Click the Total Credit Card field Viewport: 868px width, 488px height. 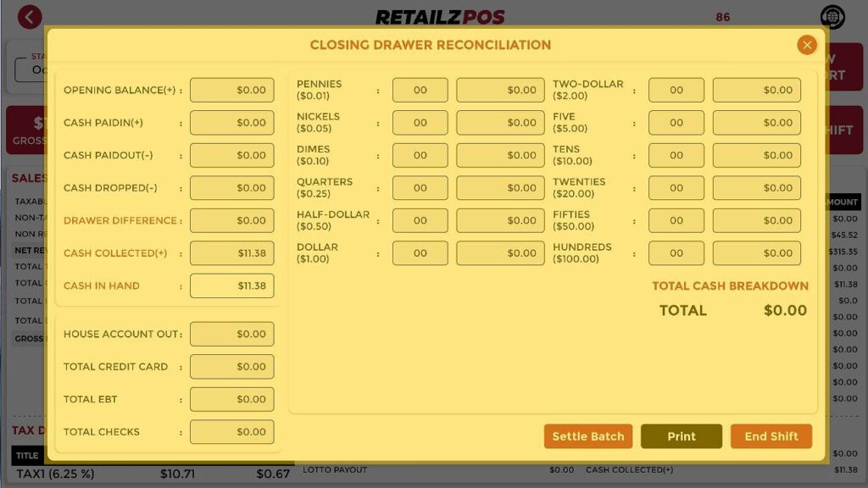point(231,367)
